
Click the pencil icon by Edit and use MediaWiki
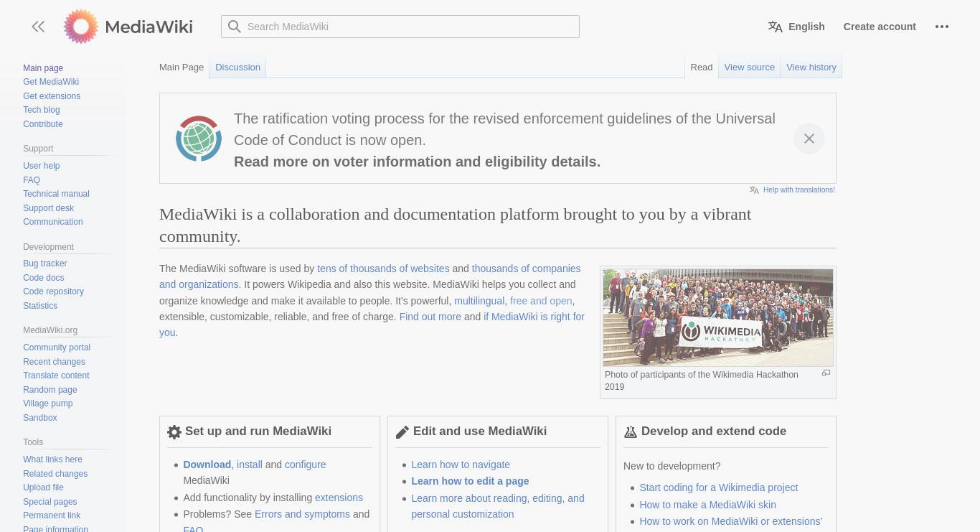402,432
